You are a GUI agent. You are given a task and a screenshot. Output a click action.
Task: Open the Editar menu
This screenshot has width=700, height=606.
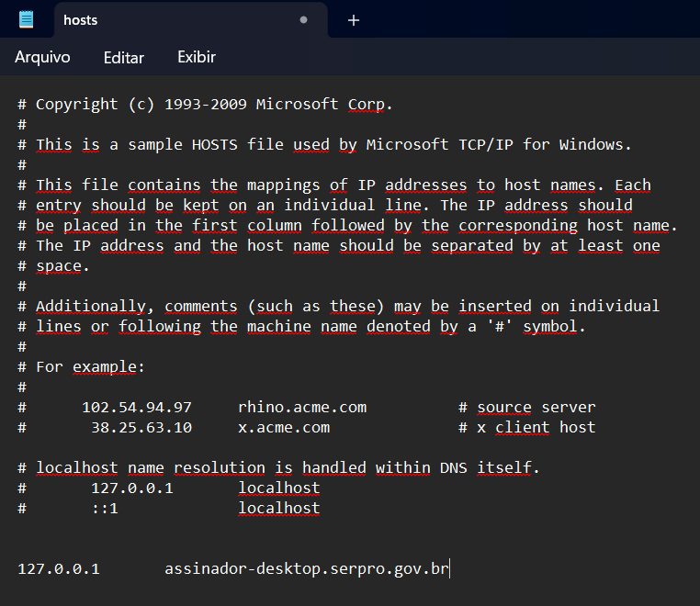pos(124,58)
